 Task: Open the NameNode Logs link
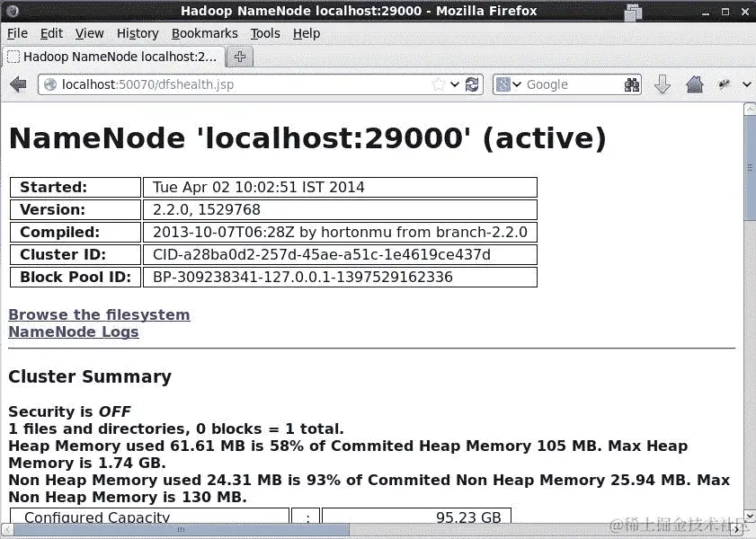tap(74, 331)
